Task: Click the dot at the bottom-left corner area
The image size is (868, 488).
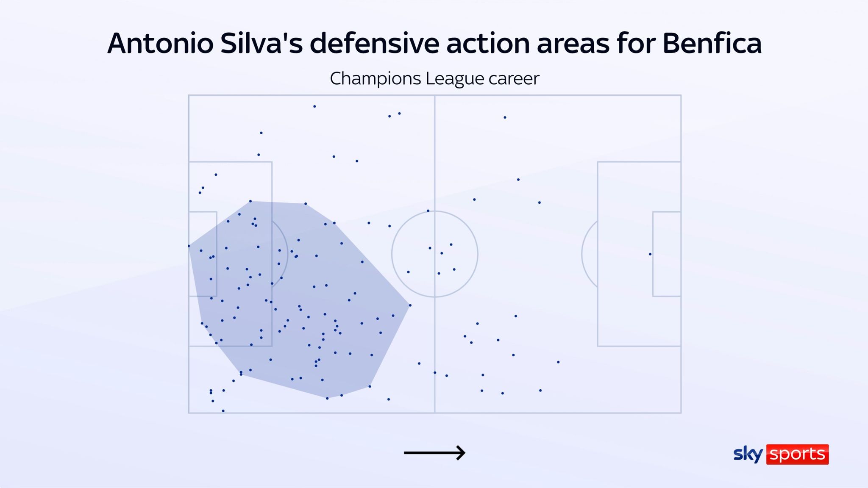Action: [223, 411]
